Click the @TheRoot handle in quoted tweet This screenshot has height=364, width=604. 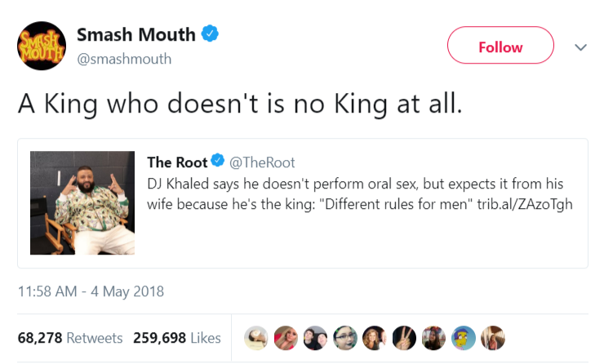tap(261, 162)
